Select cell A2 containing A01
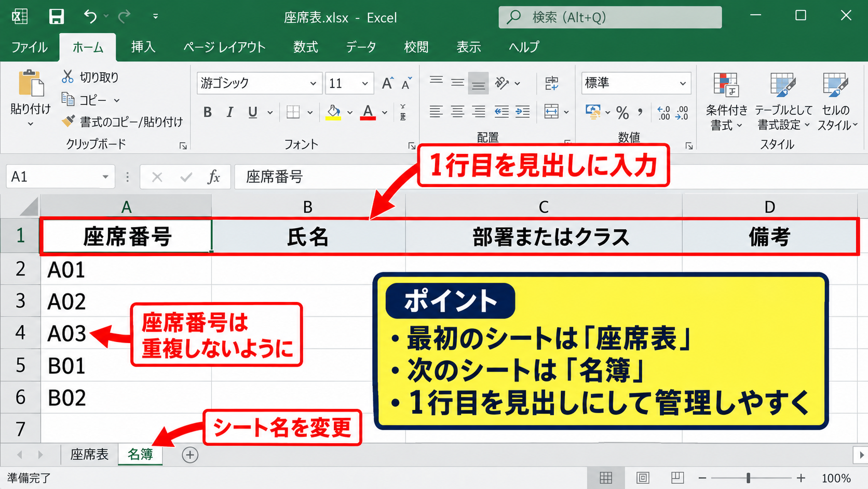868x489 pixels. [x=126, y=269]
